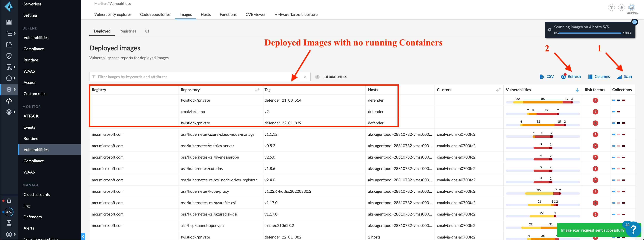Click the notifications bell in left rail
Screen dimensions: 644x240
point(9,201)
